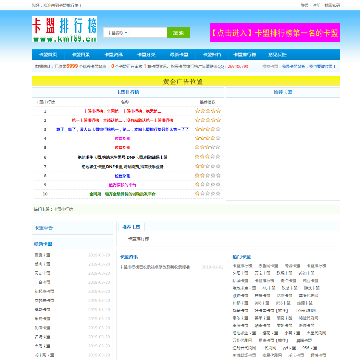Image resolution: width=360 pixels, height=360 pixels.
Task: Open the rank 8 blue entry in ranking list
Action: pyautogui.click(x=122, y=176)
